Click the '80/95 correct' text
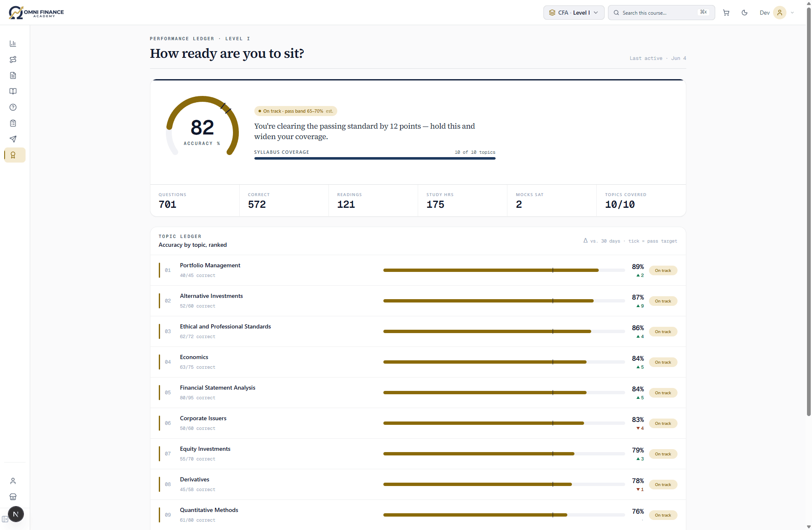812x530 pixels. coord(198,398)
